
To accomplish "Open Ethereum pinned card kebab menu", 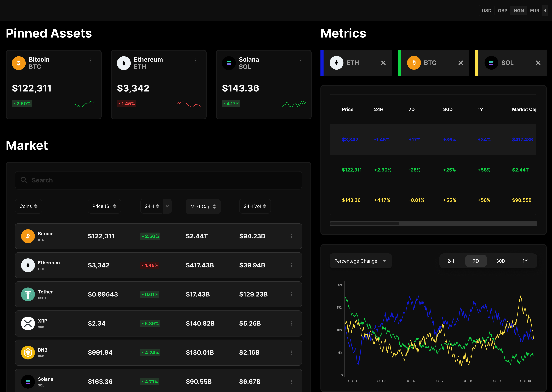I will 196,60.
